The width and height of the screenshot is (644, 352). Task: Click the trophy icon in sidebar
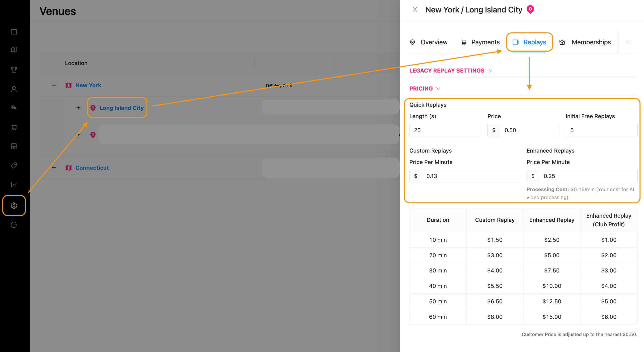14,70
